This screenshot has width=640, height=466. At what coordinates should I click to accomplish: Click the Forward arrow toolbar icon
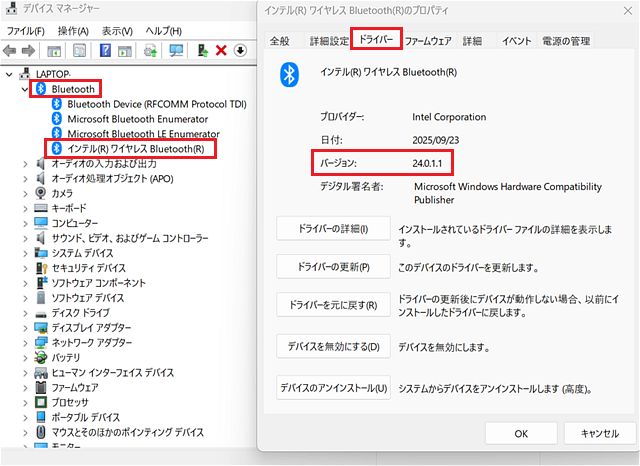click(x=28, y=51)
